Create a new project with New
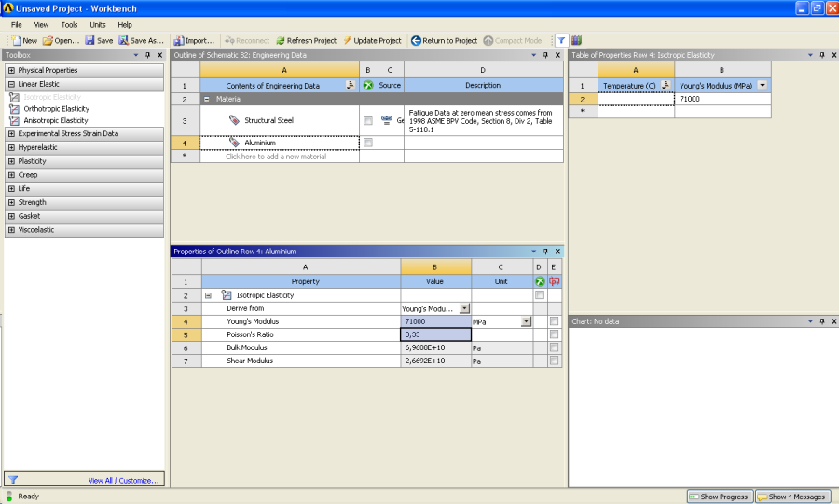This screenshot has width=839, height=504. click(24, 41)
